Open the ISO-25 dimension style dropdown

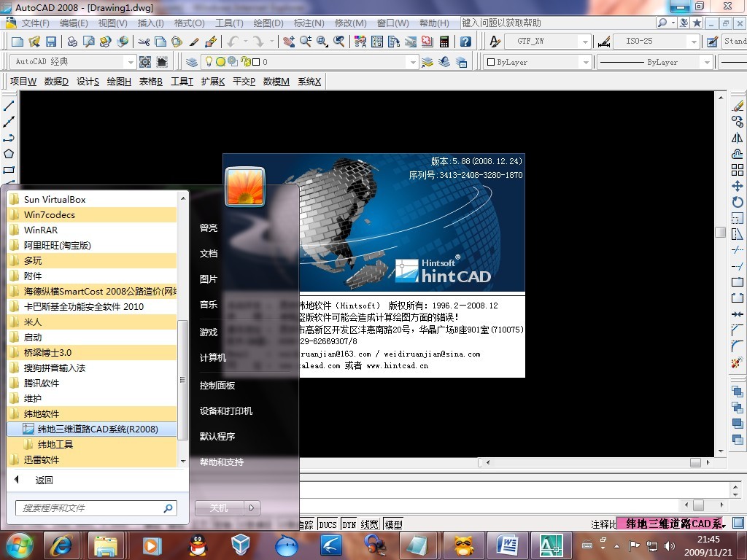tap(694, 42)
